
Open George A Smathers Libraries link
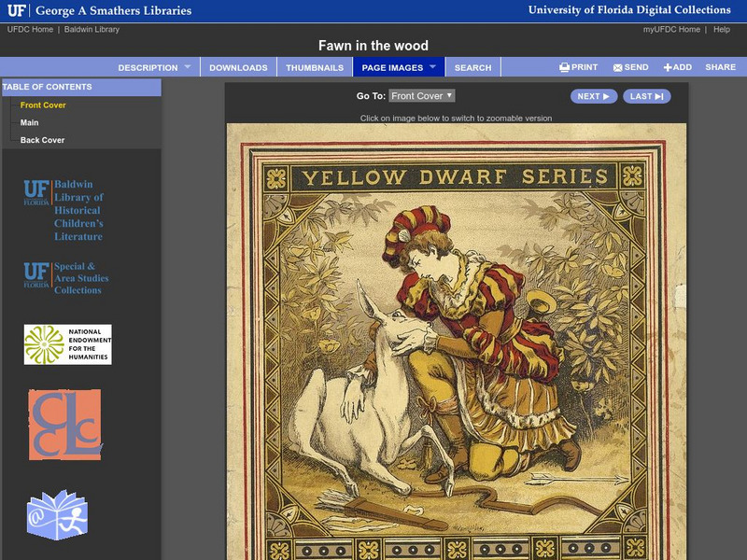[x=113, y=10]
